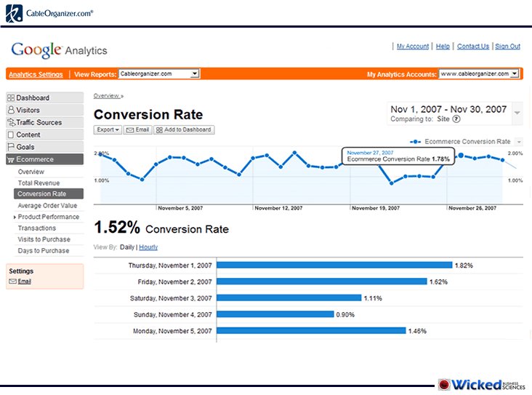Image resolution: width=532 pixels, height=395 pixels.
Task: Select the Content page icon
Action: click(11, 135)
